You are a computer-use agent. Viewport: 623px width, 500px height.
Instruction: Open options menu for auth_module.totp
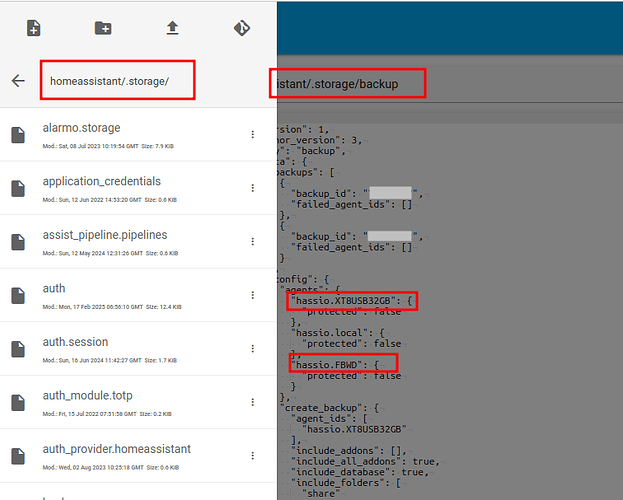coord(253,402)
